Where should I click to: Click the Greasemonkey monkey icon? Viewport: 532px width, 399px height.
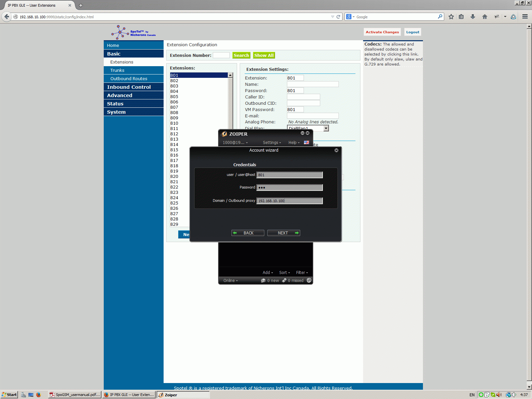[497, 17]
